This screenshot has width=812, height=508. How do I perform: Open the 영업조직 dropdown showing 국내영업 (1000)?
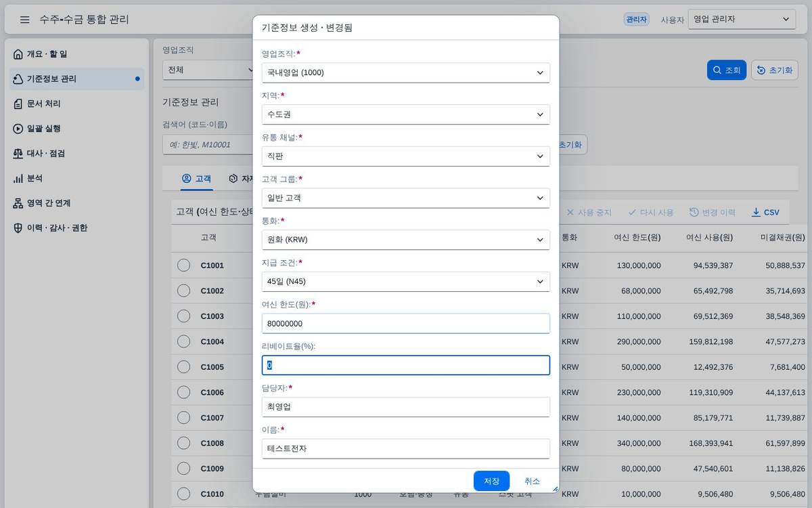pyautogui.click(x=406, y=72)
